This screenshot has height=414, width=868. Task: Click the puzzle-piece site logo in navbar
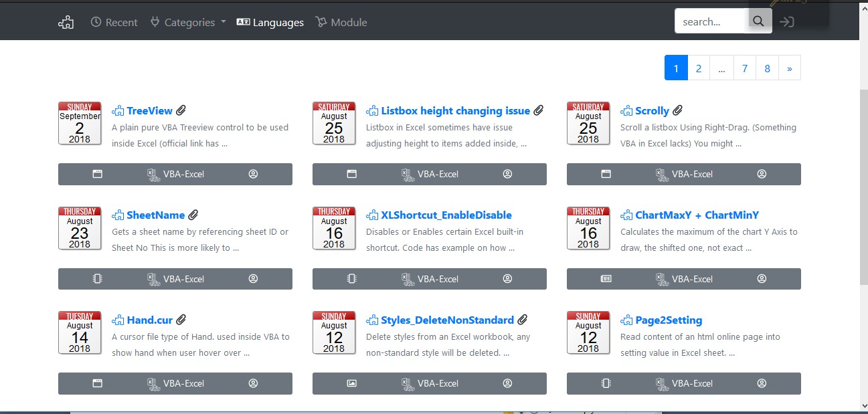click(66, 22)
